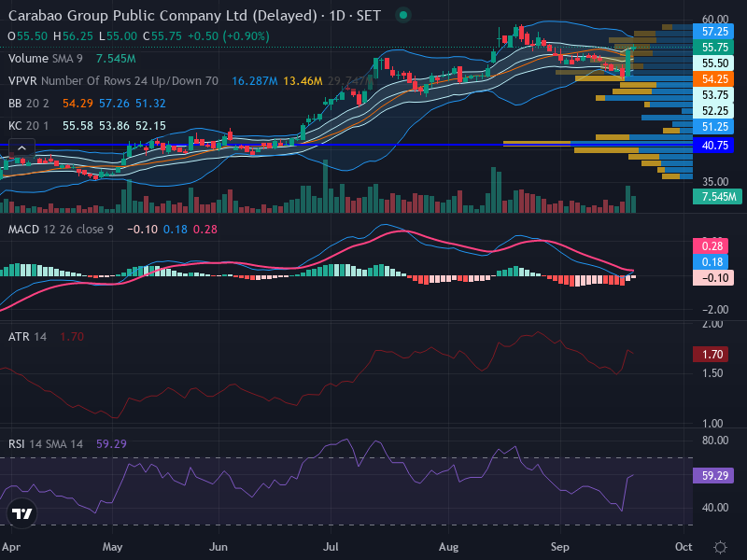Click the TradingView logo icon

[x=21, y=513]
